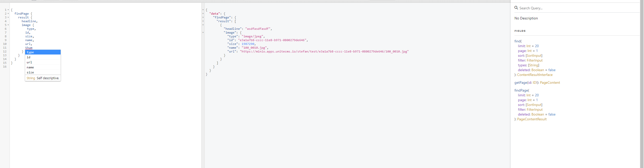Screen dimensions: 644x168
Task: Open the PageContent return type link
Action: click(550, 82)
